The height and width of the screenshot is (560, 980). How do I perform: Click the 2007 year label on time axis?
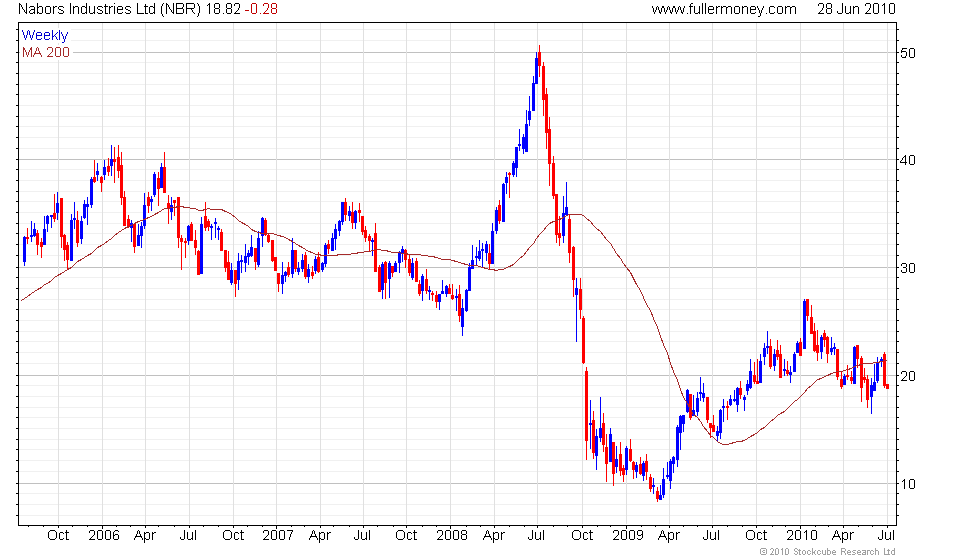[x=278, y=536]
